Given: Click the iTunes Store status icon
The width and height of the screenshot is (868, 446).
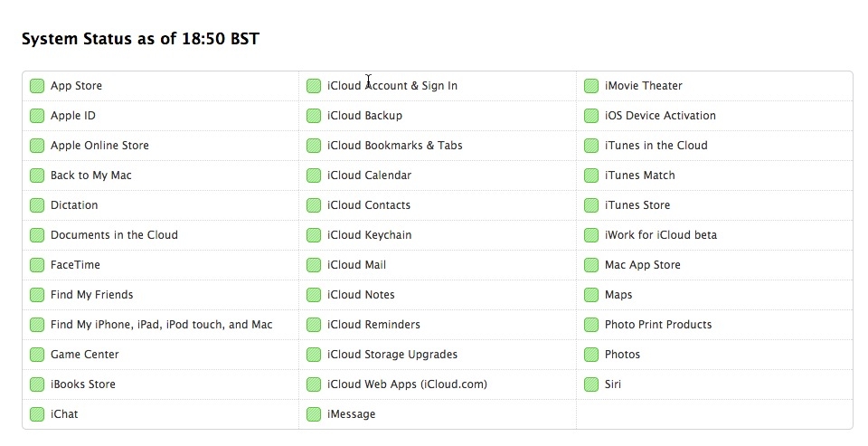Looking at the screenshot, I should point(591,205).
